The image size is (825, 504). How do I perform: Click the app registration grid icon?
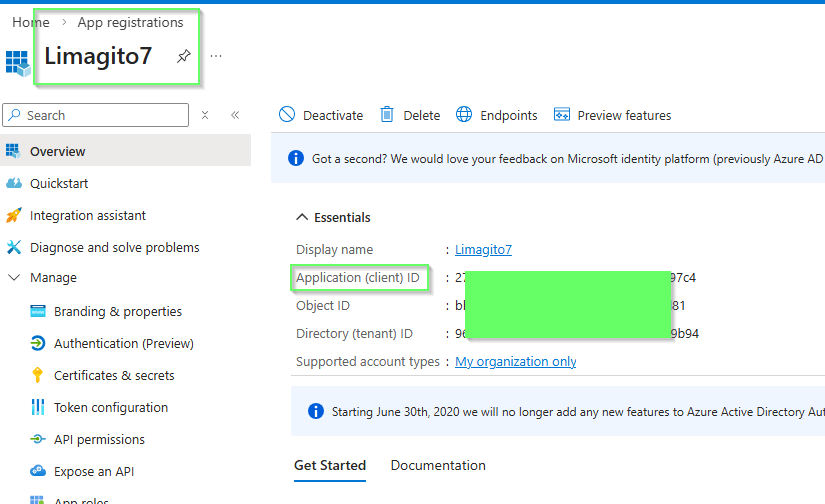(x=18, y=63)
